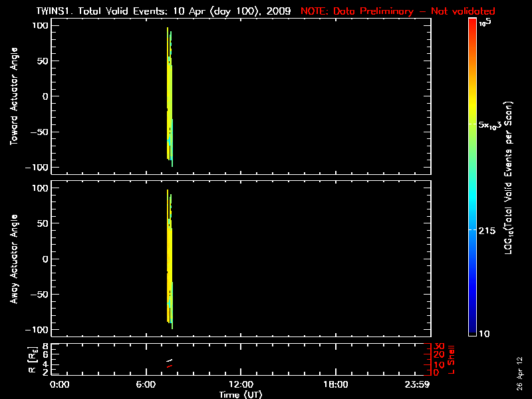Click the 'Away Actuator Angle' axis label
The width and height of the screenshot is (532, 399).
(x=13, y=260)
